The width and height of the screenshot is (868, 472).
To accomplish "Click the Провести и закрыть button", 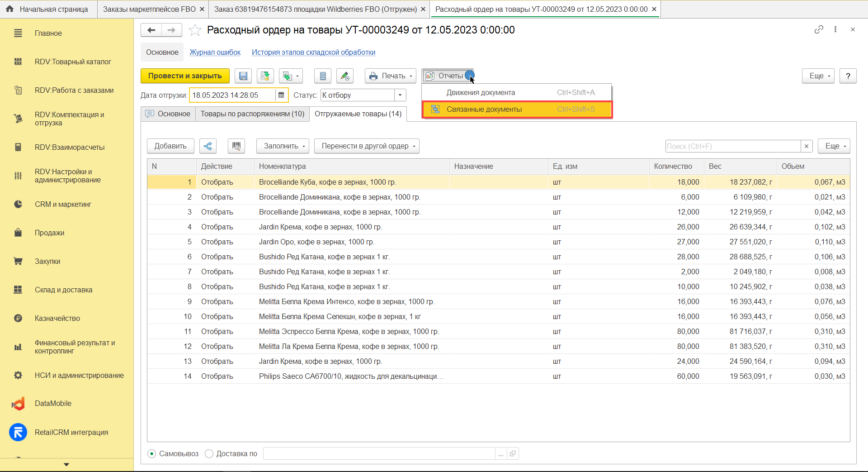I will [x=185, y=76].
